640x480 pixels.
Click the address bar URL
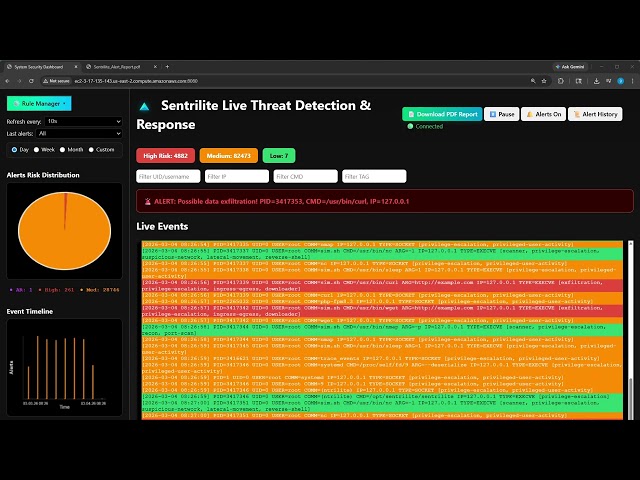[x=136, y=81]
